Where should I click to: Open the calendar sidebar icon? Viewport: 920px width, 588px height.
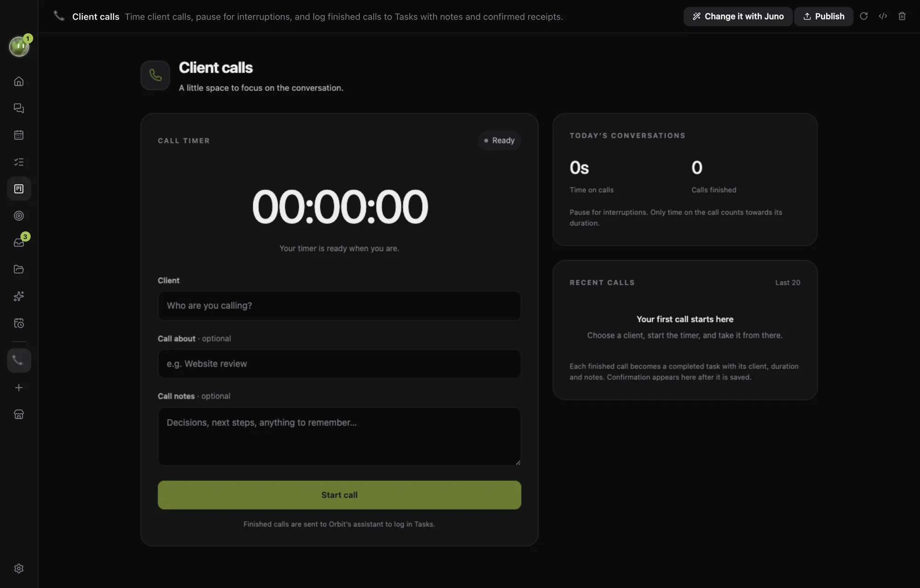click(x=19, y=135)
